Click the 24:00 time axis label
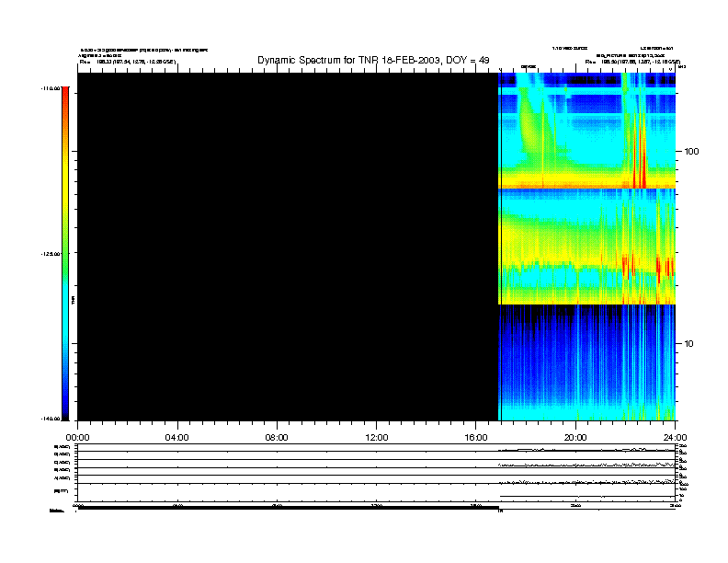 click(x=675, y=438)
